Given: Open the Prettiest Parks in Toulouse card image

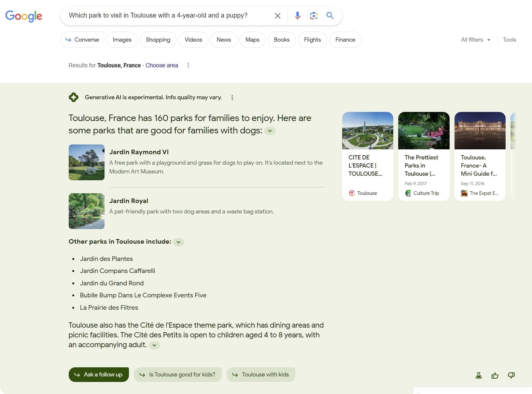Looking at the screenshot, I should (x=424, y=130).
